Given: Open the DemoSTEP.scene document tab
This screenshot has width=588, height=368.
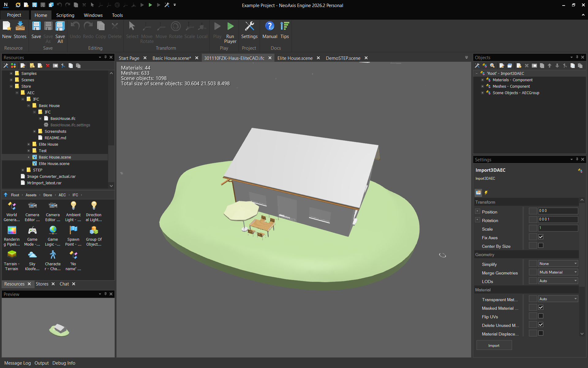Looking at the screenshot, I should [343, 58].
